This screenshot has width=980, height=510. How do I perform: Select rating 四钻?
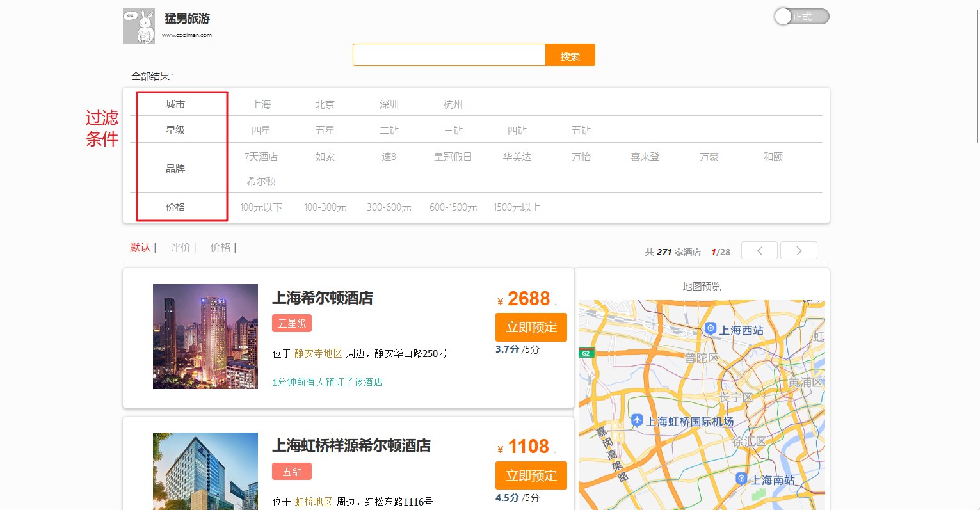click(517, 131)
